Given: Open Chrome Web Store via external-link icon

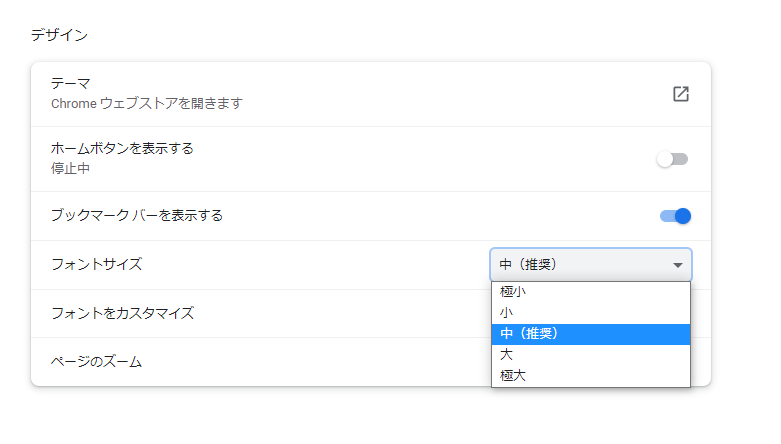Looking at the screenshot, I should [680, 94].
